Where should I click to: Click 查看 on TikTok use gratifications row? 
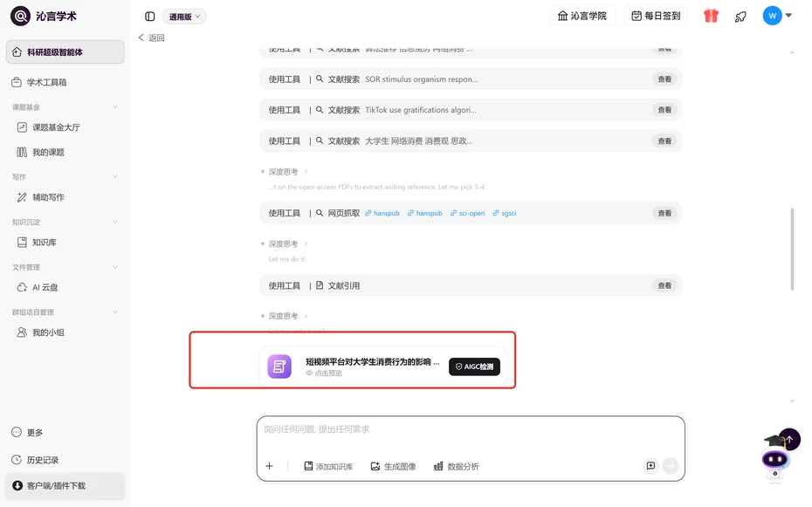[x=664, y=110]
